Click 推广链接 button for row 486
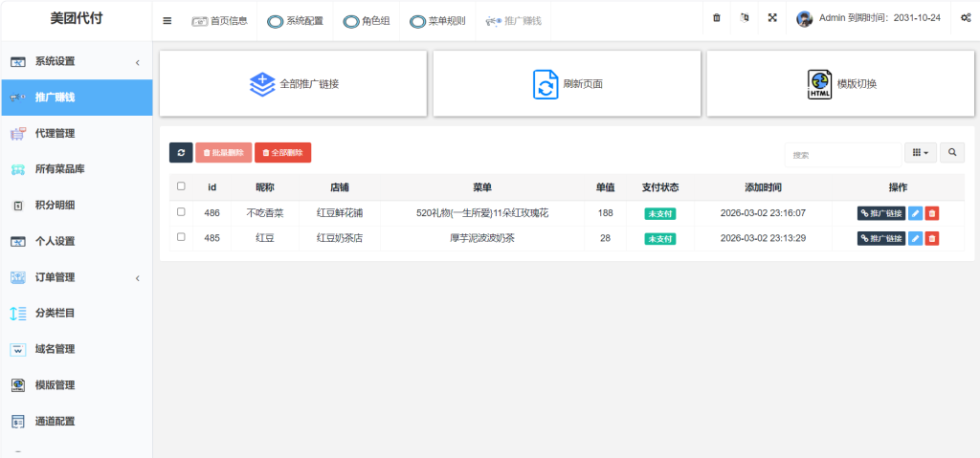The width and height of the screenshot is (980, 458). [x=881, y=213]
